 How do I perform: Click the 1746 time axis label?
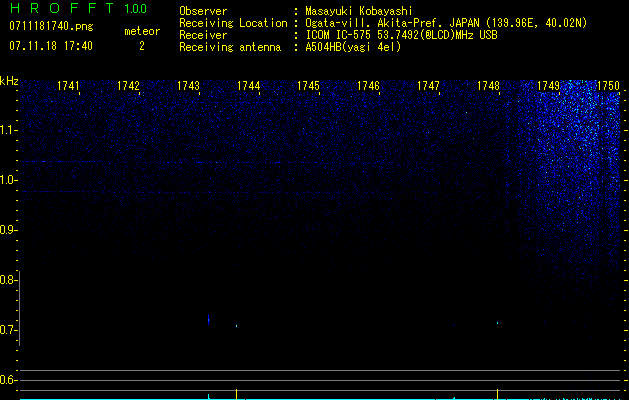[x=368, y=86]
